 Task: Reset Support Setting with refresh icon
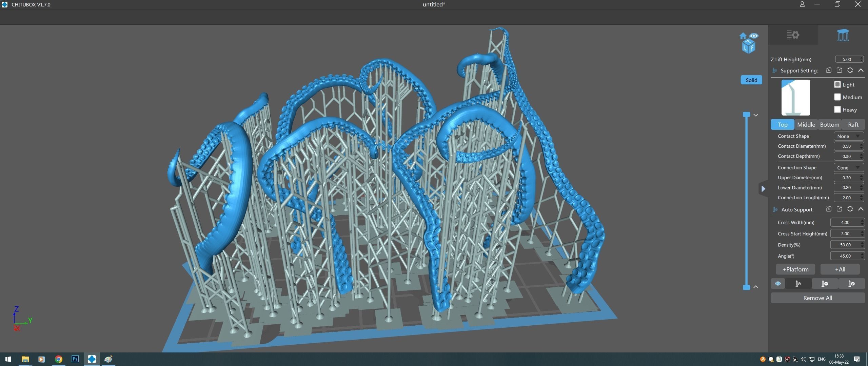point(850,70)
